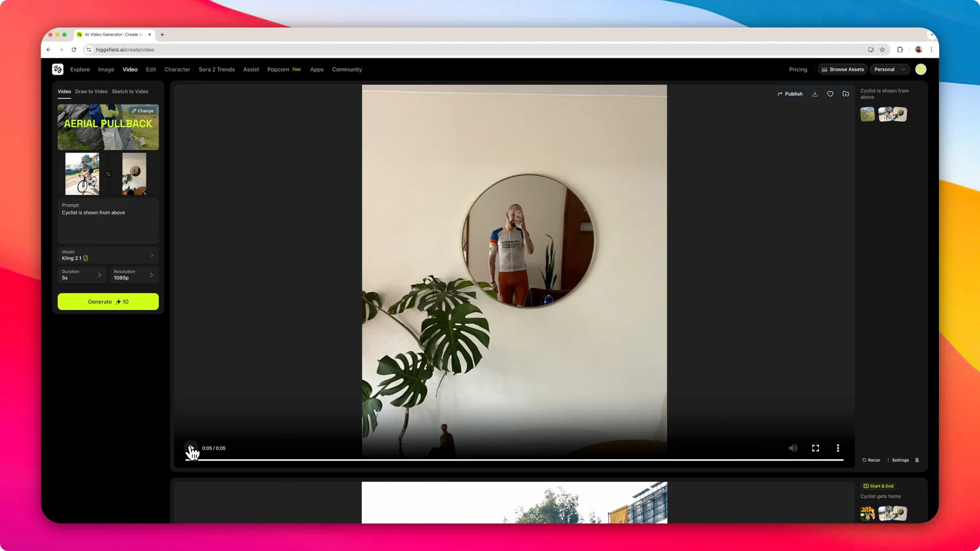Click the Generate button
The height and width of the screenshot is (551, 980).
[108, 302]
